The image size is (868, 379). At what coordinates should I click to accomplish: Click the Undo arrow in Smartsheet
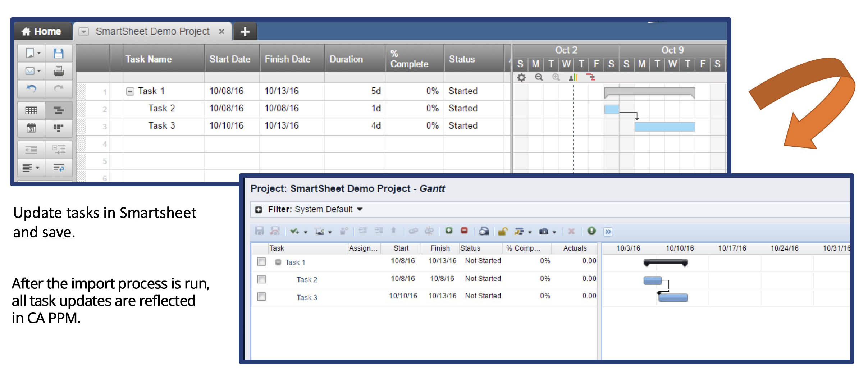point(31,88)
